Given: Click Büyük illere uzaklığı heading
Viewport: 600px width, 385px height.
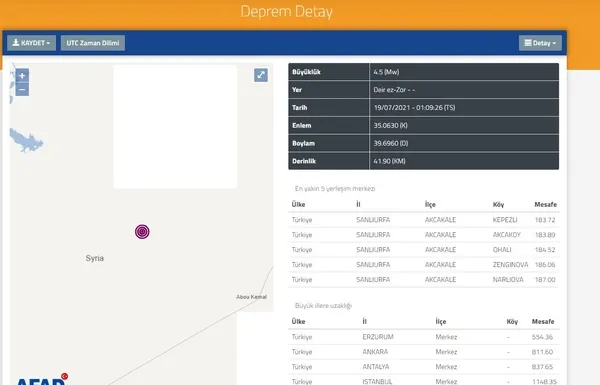Looking at the screenshot, I should point(323,306).
